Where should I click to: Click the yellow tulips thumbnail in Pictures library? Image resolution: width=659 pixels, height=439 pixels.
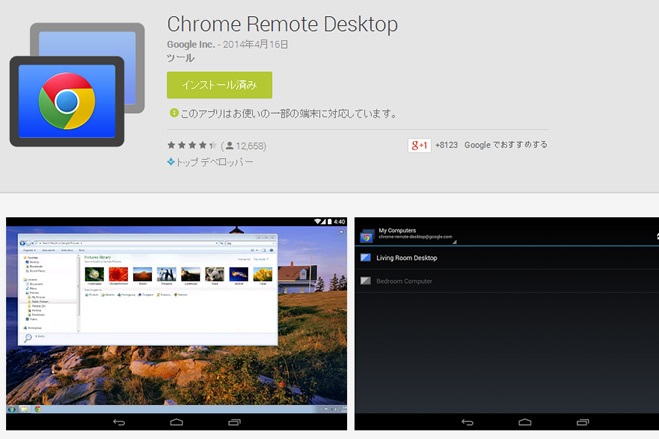tap(263, 274)
